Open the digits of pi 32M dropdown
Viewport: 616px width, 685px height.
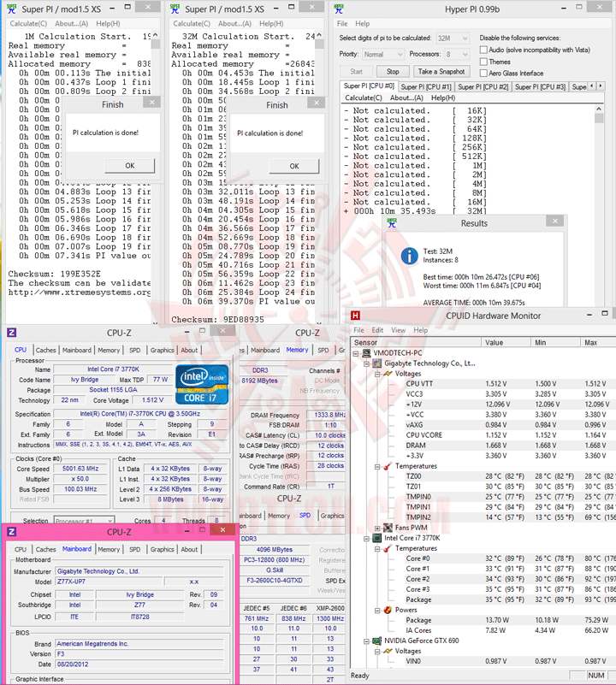(453, 38)
